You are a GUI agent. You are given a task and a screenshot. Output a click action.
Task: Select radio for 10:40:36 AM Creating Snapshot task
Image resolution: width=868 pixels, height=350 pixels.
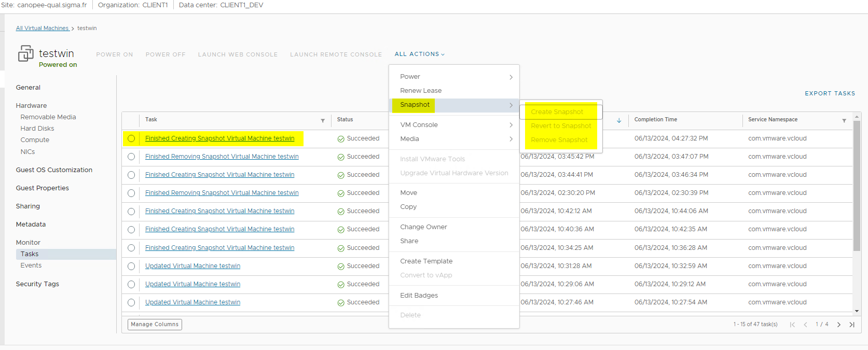pyautogui.click(x=131, y=230)
